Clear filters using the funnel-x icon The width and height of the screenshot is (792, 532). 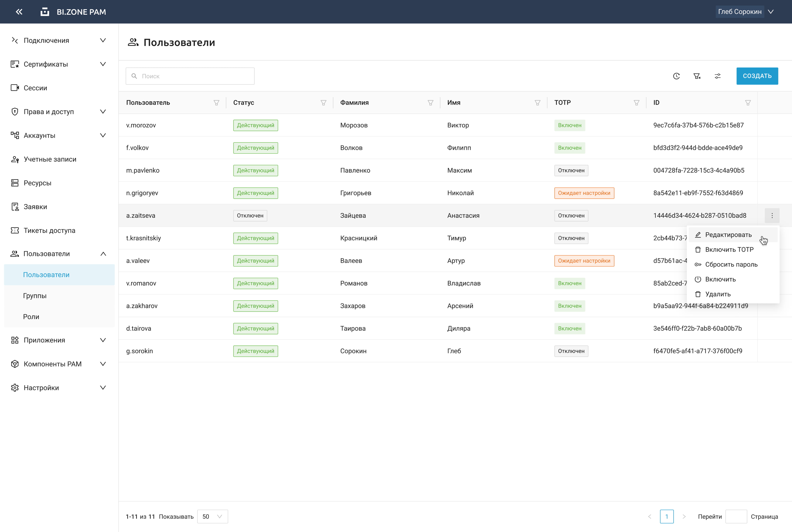click(x=697, y=76)
